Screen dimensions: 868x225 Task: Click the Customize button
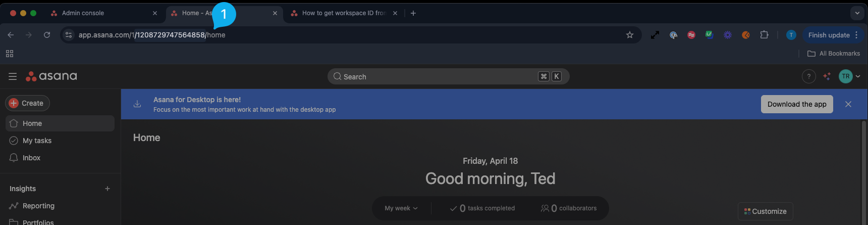766,211
